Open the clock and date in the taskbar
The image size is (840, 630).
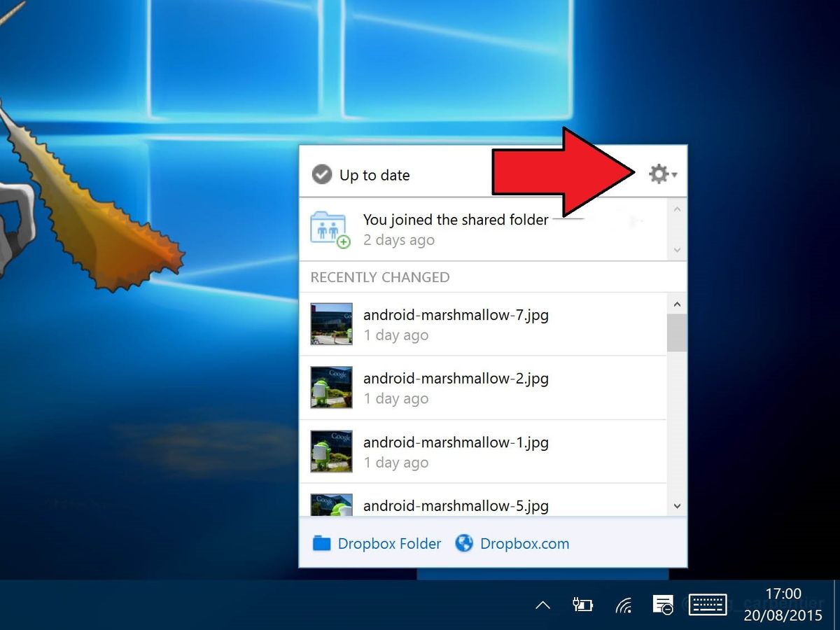tap(783, 605)
